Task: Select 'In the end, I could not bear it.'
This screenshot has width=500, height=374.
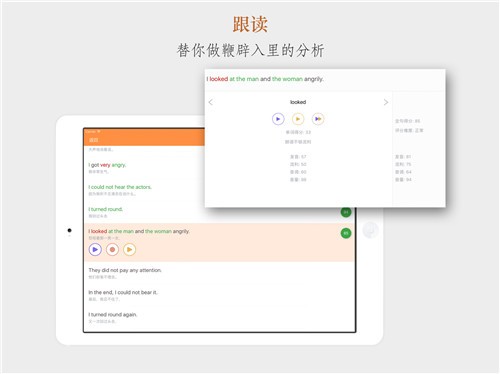Action: 123,292
